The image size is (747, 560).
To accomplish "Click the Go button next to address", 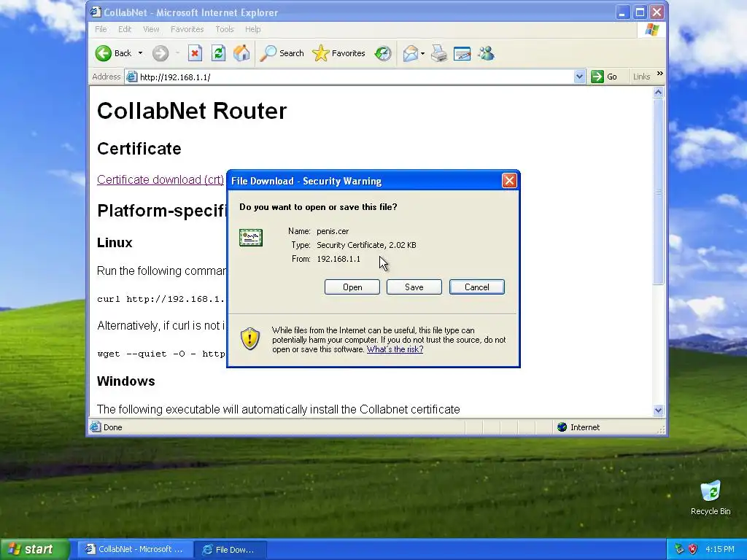I will [604, 77].
